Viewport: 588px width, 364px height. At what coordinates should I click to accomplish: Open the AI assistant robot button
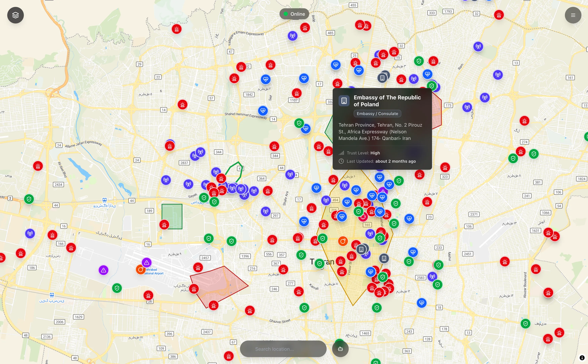coord(340,349)
